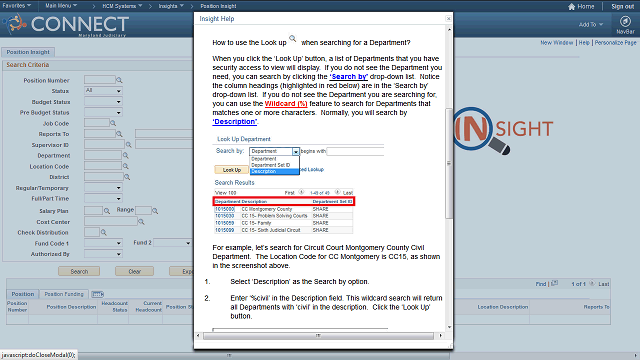This screenshot has width=640, height=360.
Task: Click the Reports To lookup magnifier
Action: point(119,133)
